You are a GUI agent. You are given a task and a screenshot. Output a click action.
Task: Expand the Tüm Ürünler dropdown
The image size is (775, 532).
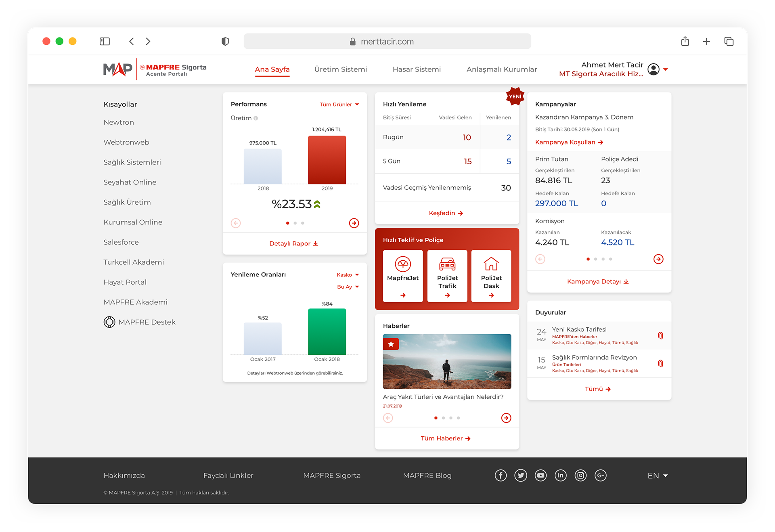(339, 105)
